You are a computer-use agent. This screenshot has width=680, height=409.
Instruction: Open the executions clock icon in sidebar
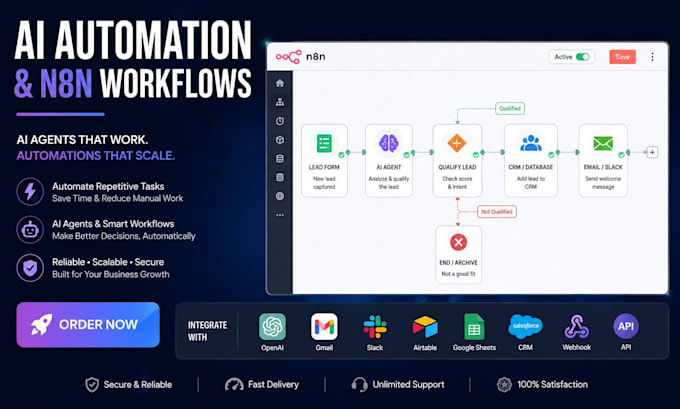click(280, 121)
